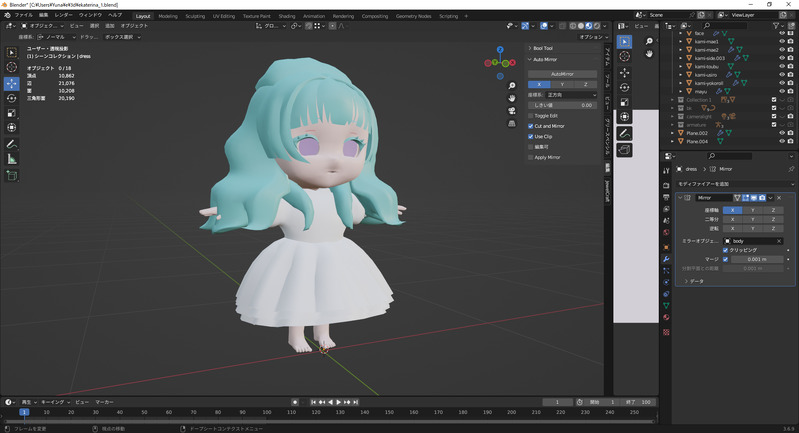The width and height of the screenshot is (799, 433).
Task: Choose the Measure tool
Action: click(11, 159)
